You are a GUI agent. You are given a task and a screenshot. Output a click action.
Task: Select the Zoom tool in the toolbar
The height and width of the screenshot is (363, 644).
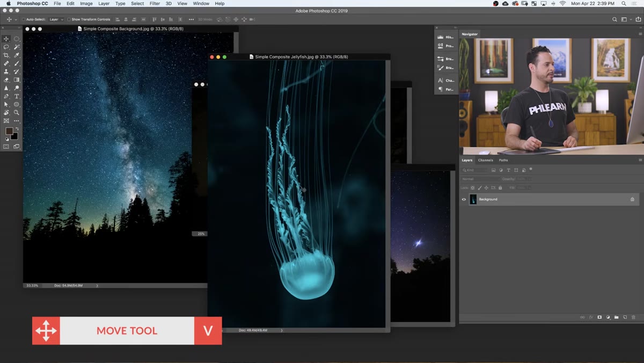[x=17, y=113]
